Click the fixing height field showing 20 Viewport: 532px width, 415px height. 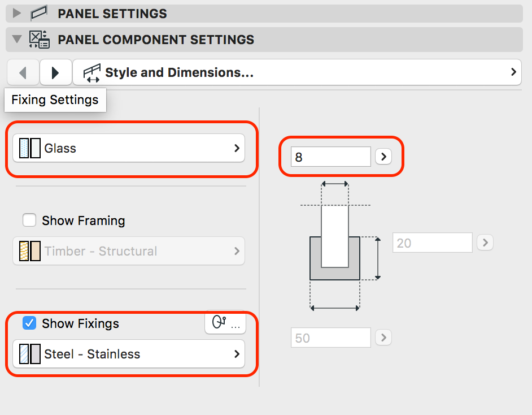[433, 243]
